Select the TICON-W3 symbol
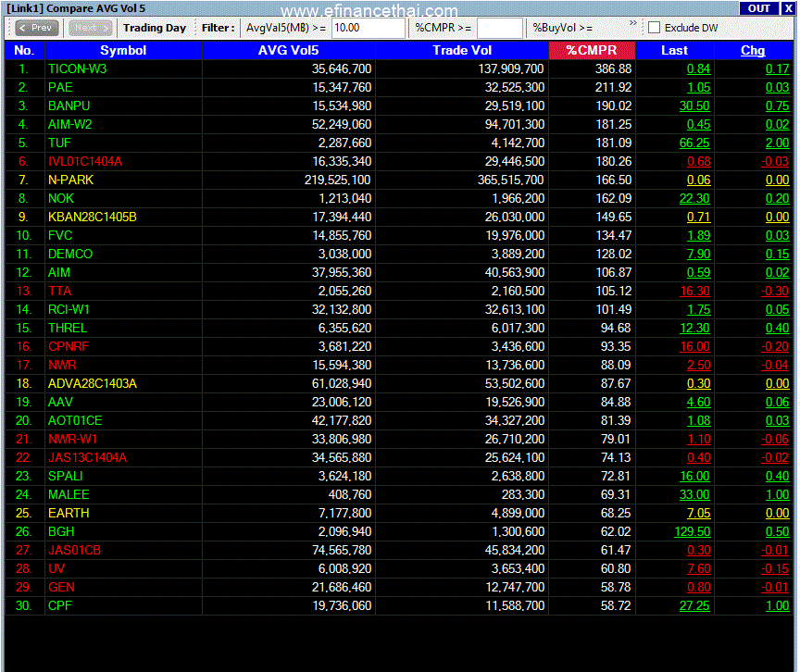800x672 pixels. pyautogui.click(x=77, y=68)
